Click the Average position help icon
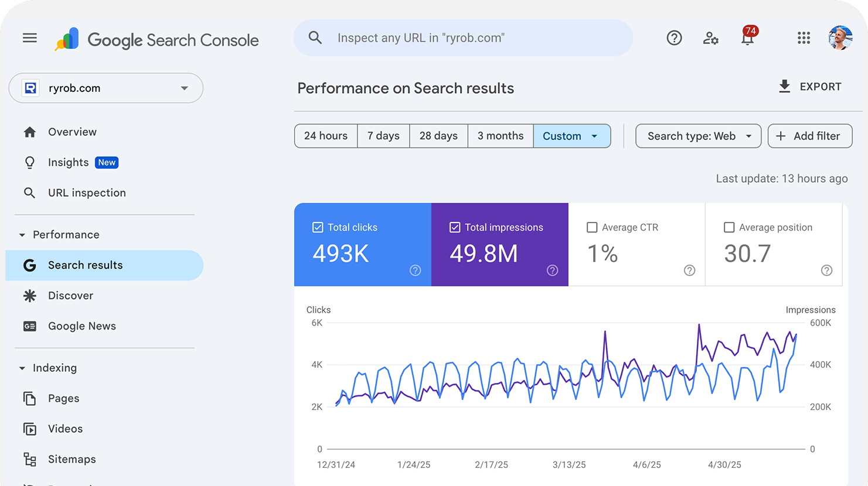The image size is (868, 486). [x=826, y=270]
